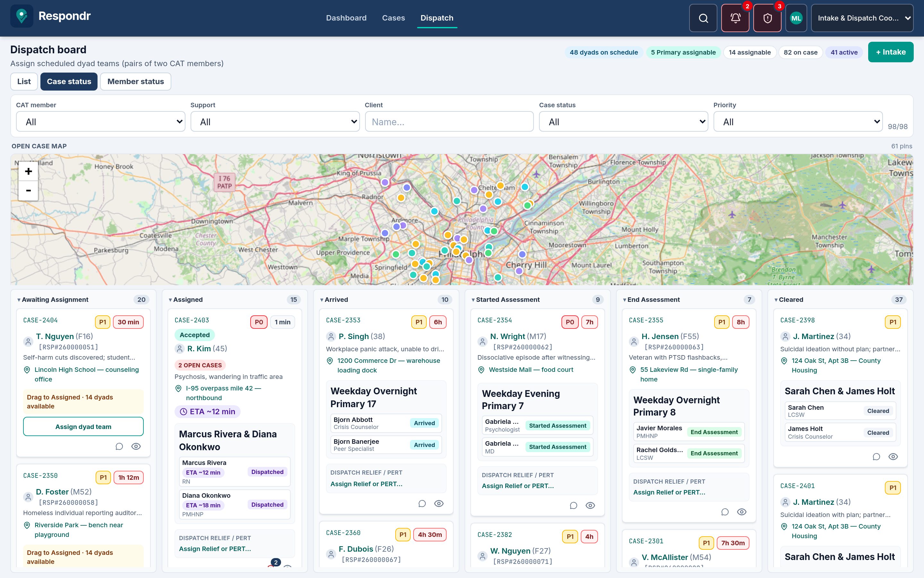Click location pin for 55 Lakeview Rd

click(x=633, y=370)
